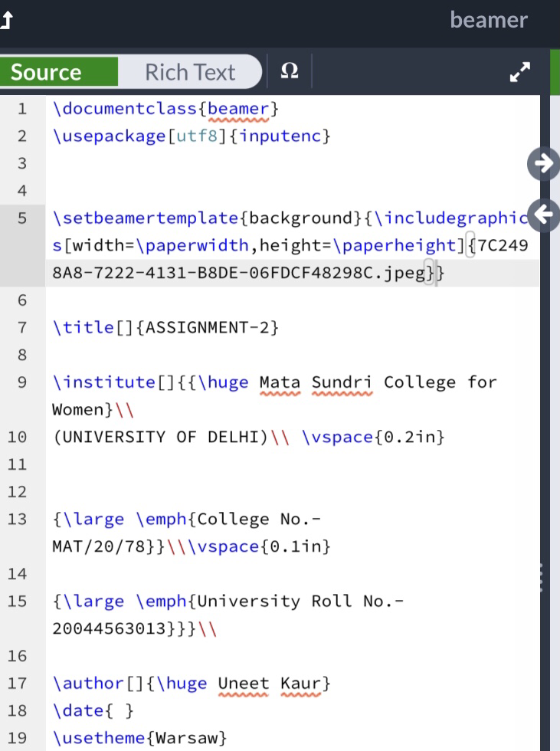Click \paperwidth in the width option

(192, 245)
